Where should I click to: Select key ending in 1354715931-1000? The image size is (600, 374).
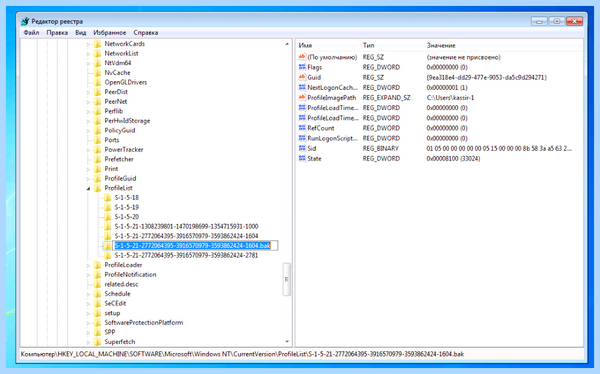(x=186, y=226)
